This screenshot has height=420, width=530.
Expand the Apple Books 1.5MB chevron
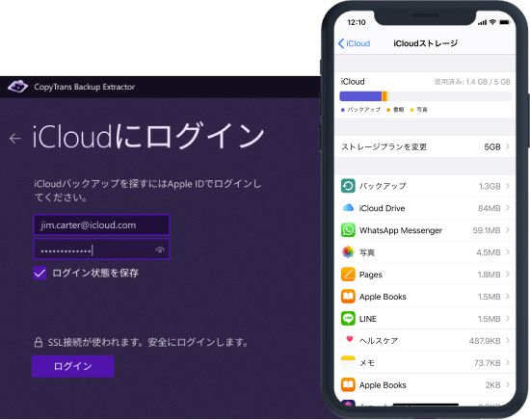(x=508, y=297)
